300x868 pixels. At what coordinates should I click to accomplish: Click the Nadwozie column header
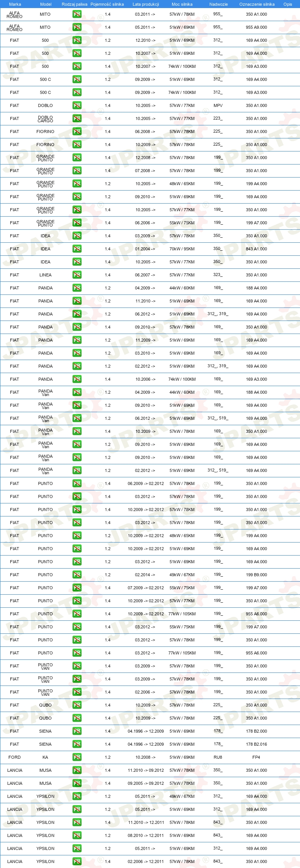click(x=219, y=4)
